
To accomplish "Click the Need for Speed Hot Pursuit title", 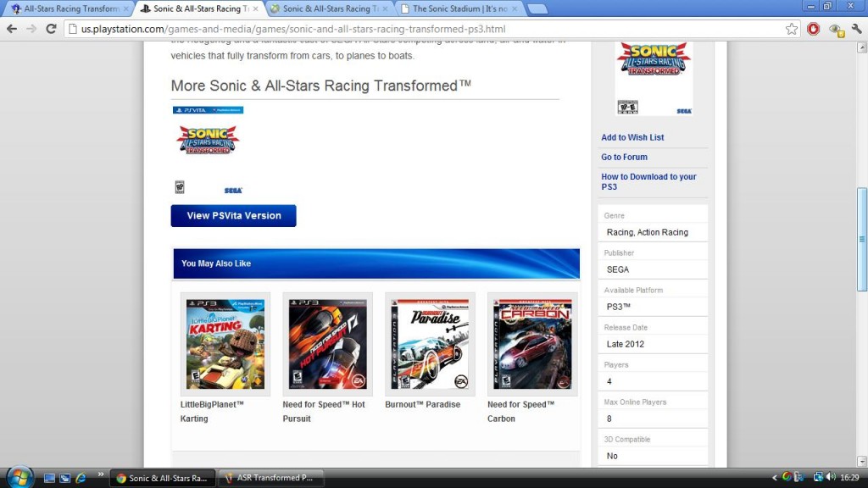I will click(324, 412).
